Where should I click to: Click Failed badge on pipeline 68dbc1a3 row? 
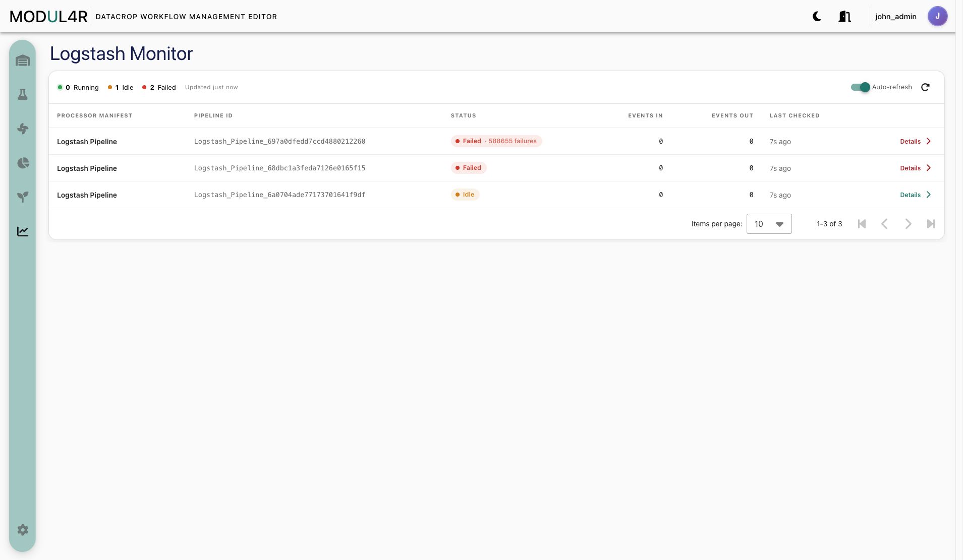(469, 168)
